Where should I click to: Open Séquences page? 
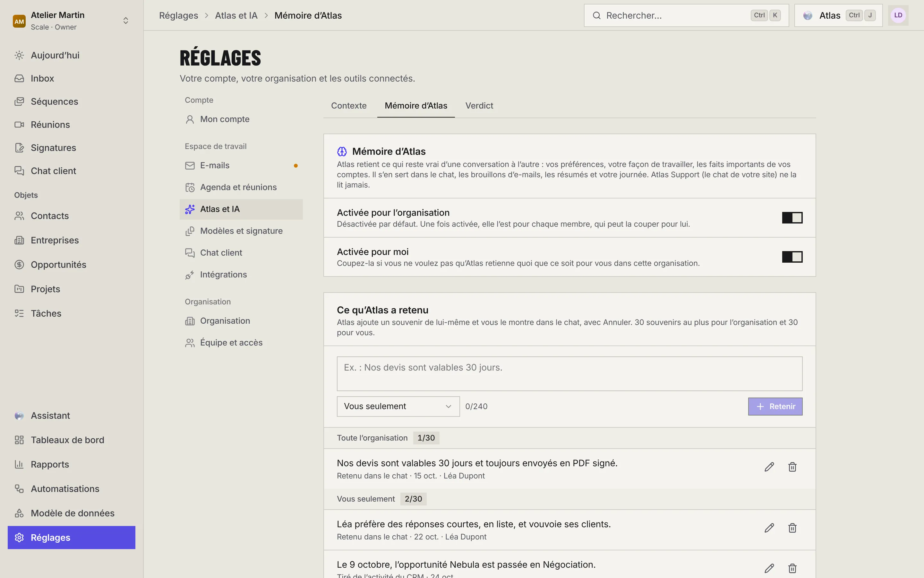(x=72, y=101)
